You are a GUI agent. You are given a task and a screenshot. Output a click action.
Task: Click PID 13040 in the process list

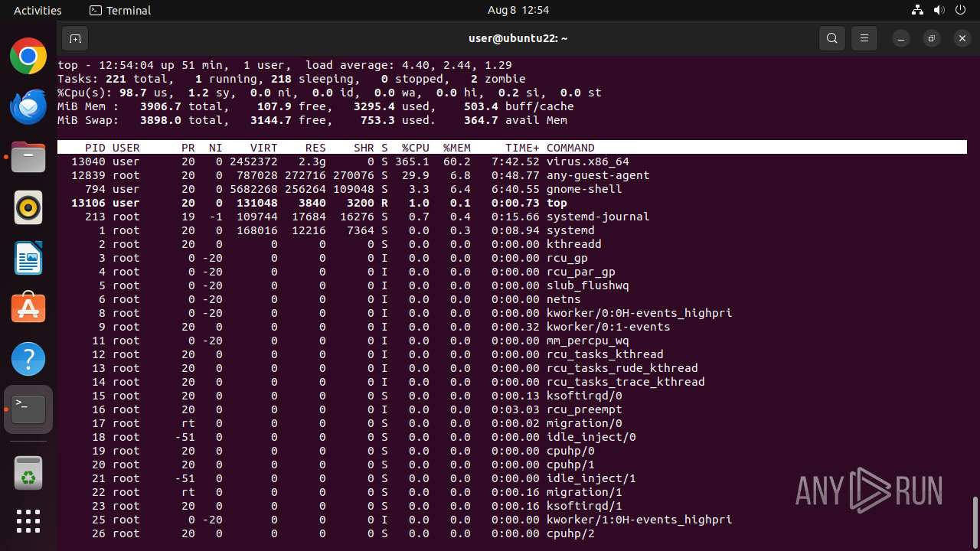(x=88, y=161)
